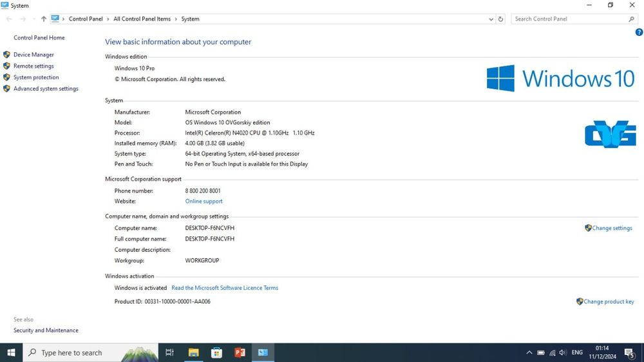Click the shield icon beside Remote settings
This screenshot has height=362, width=644.
click(x=6, y=66)
